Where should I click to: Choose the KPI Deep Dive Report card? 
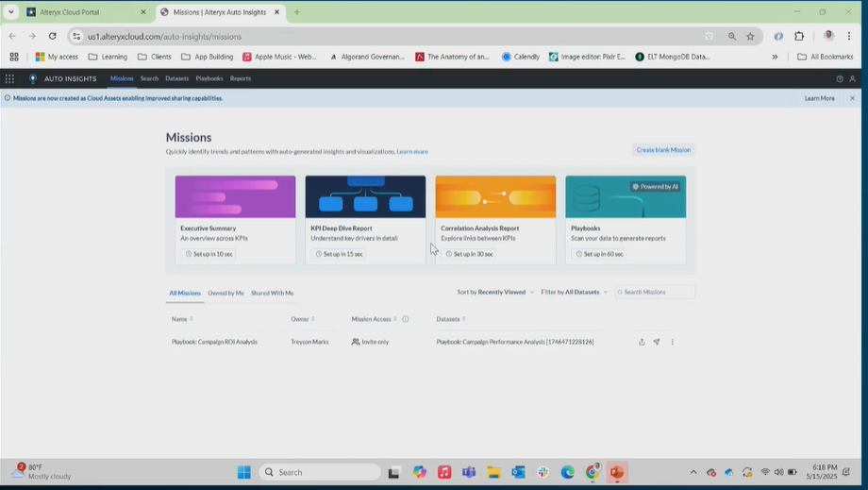click(365, 220)
